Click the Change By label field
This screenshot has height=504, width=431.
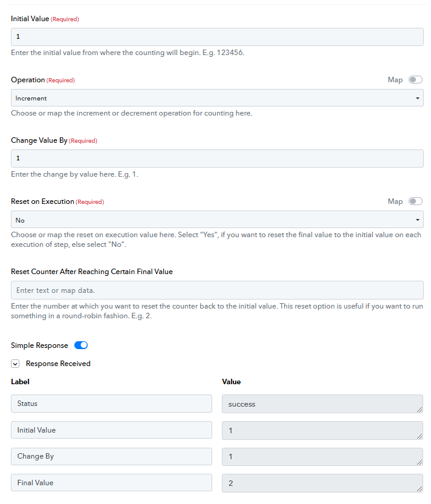pos(111,456)
